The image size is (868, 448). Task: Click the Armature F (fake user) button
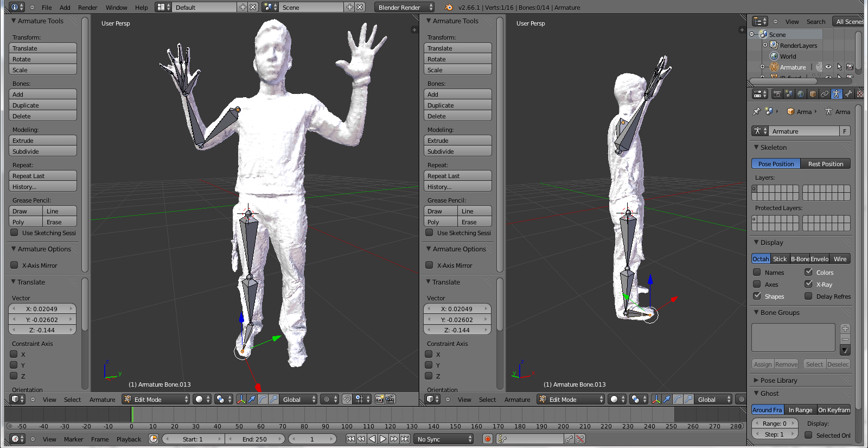pyautogui.click(x=845, y=131)
